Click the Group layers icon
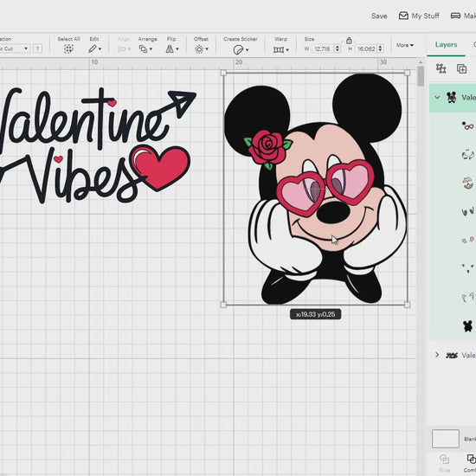Screen dimensions: 476x476 tap(441, 68)
